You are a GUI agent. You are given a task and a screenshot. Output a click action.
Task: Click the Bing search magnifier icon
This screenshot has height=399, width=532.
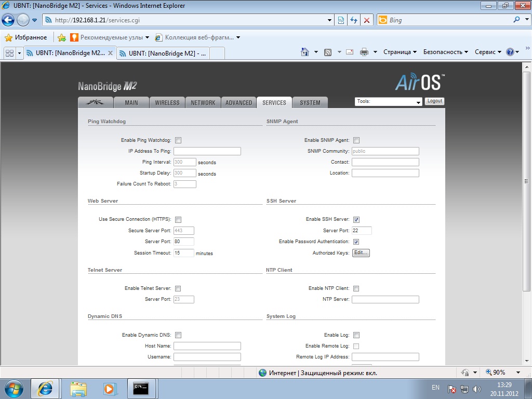click(x=517, y=20)
